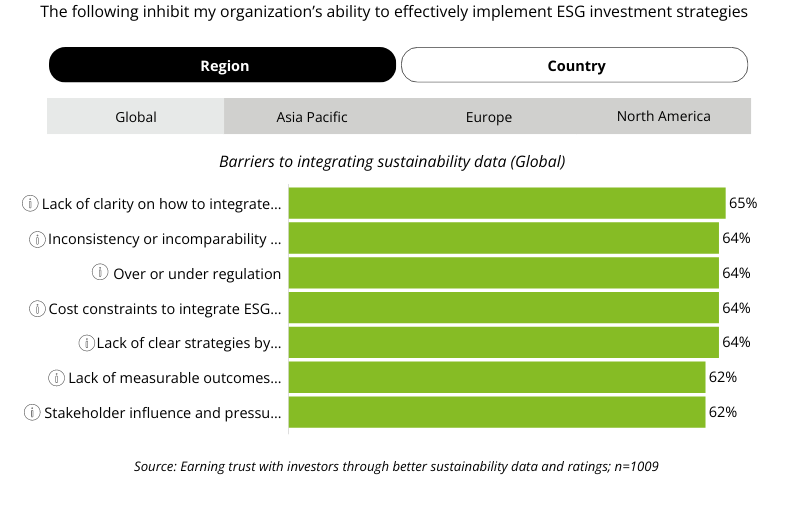This screenshot has width=800, height=507.
Task: Open the Europe tab
Action: tap(488, 117)
